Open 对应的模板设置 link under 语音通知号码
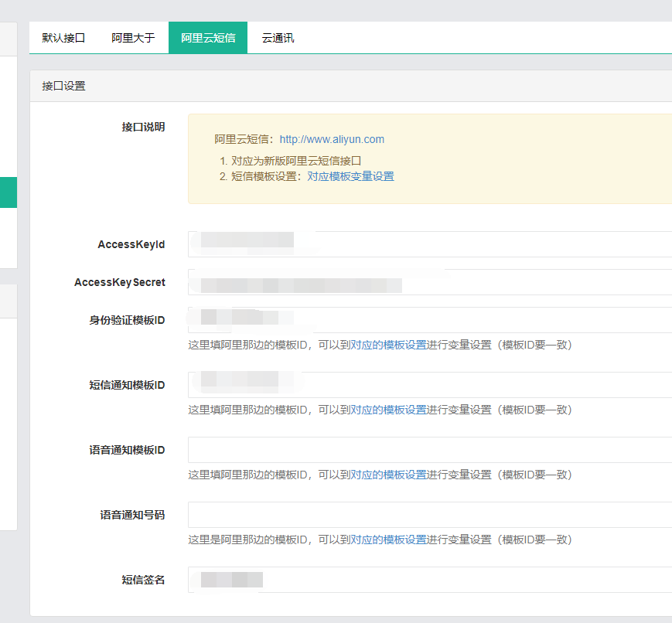 (388, 540)
